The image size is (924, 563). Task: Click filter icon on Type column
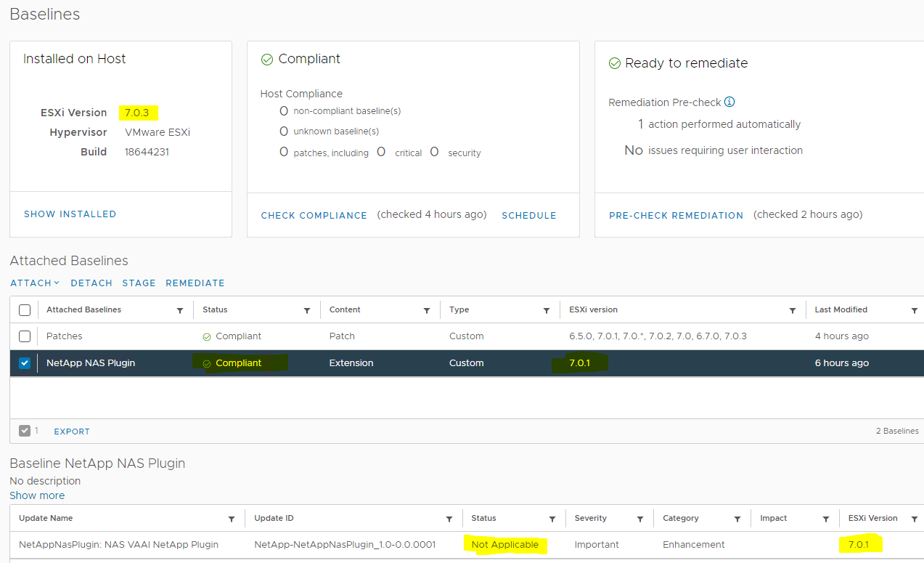547,310
